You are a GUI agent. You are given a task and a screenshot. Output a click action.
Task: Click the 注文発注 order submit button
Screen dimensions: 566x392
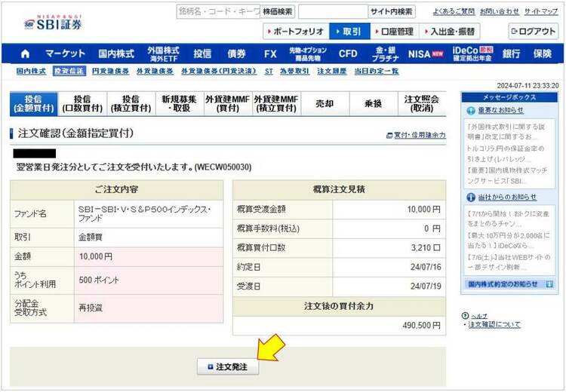[228, 367]
